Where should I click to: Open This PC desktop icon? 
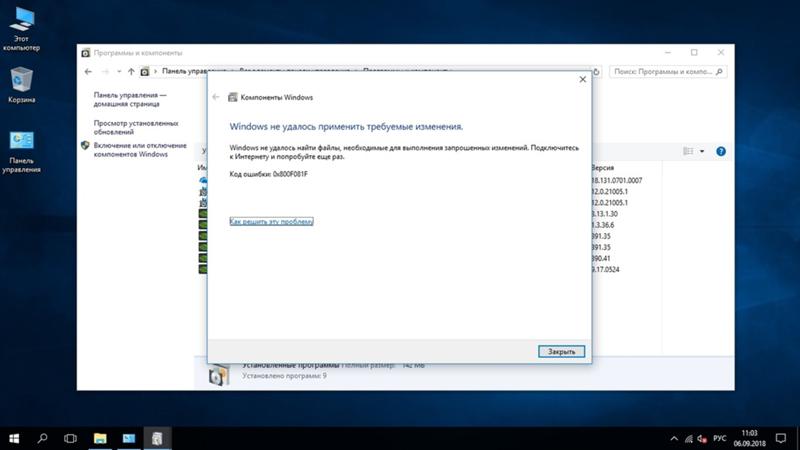tap(21, 29)
